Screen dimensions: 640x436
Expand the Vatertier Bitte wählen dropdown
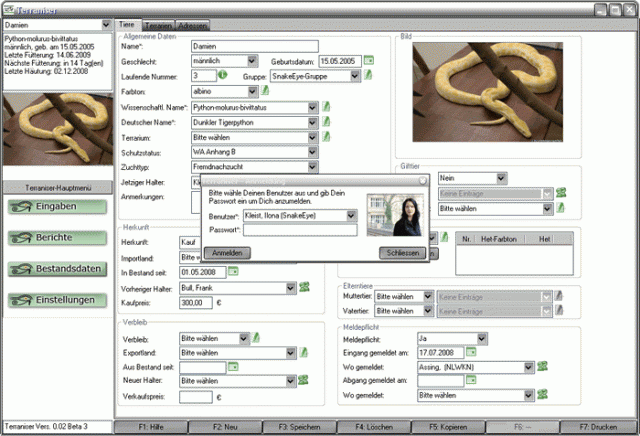[428, 311]
